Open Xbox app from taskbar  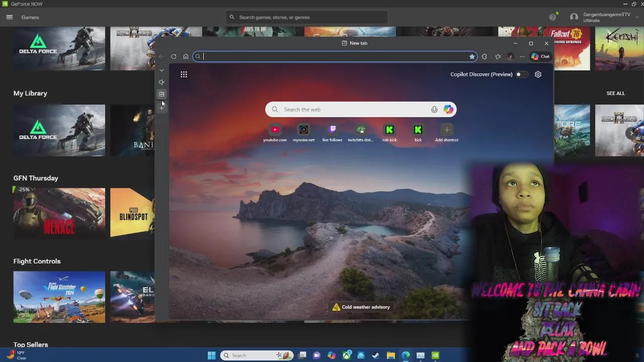coord(347,355)
